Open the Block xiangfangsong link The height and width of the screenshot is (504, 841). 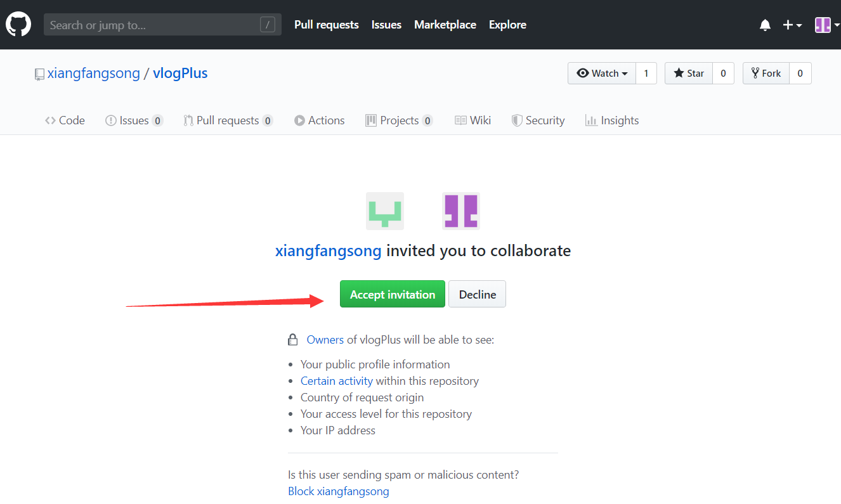(339, 491)
